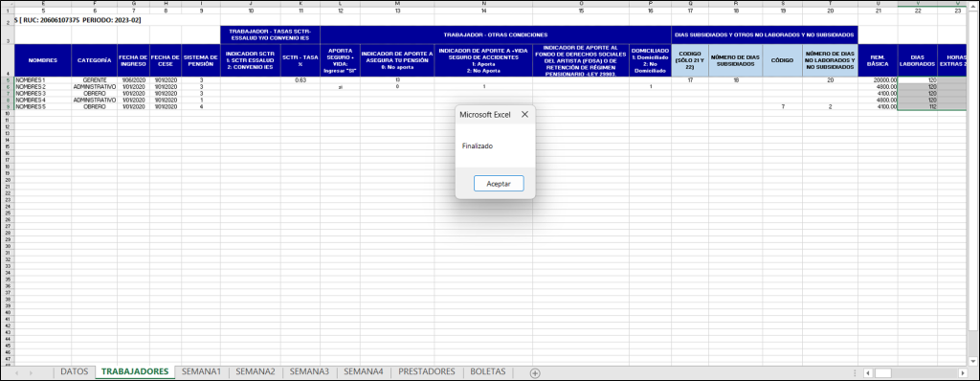The height and width of the screenshot is (381, 980).
Task: Click the cell NOMBRES 4
Action: click(42, 100)
